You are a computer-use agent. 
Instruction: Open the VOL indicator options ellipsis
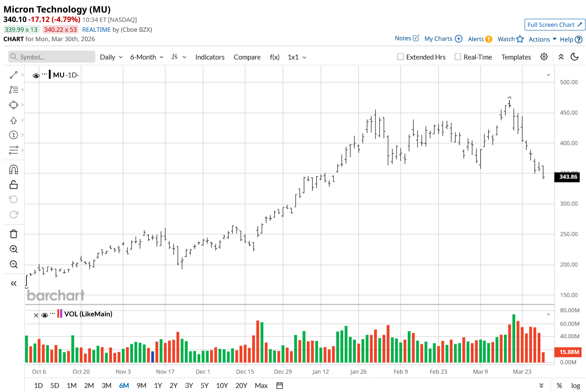coord(53,314)
